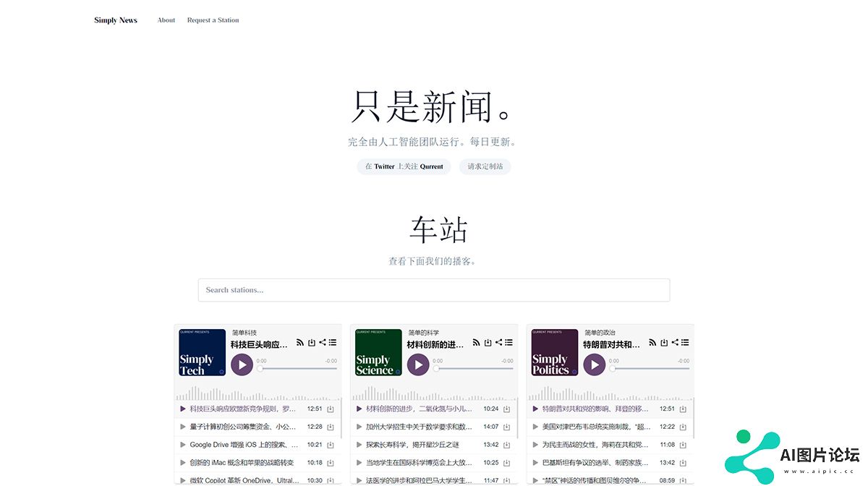This screenshot has height=486, width=868.
Task: Focus the Search stations input field
Action: click(x=434, y=290)
